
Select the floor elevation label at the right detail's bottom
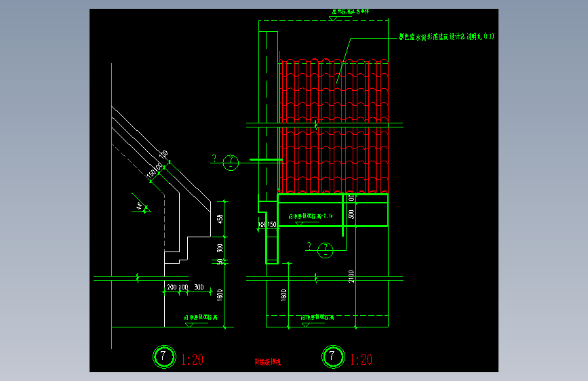317,317
